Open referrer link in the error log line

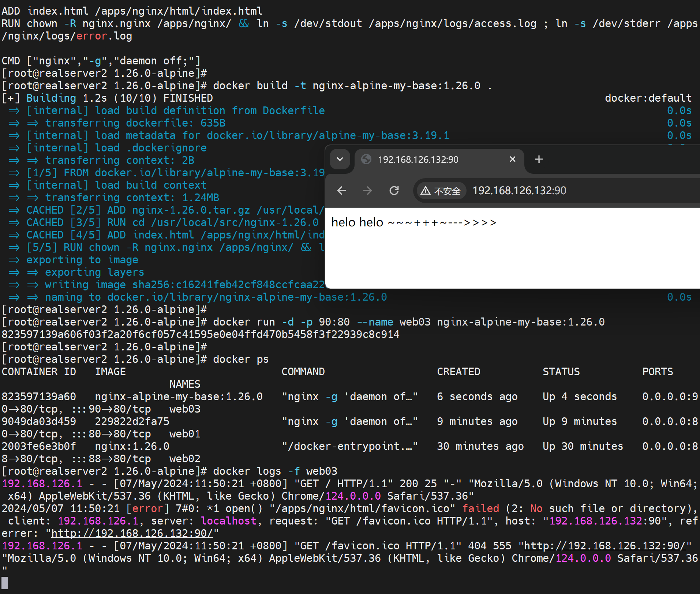(132, 534)
